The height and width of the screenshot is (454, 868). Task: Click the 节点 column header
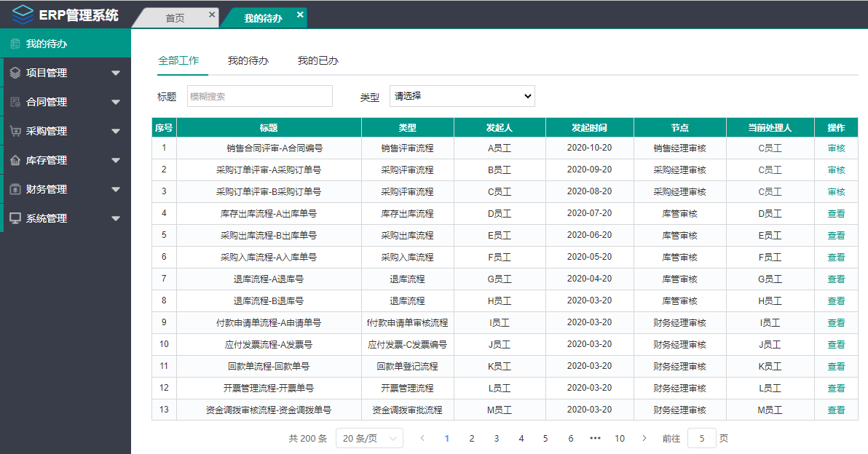[x=680, y=128]
